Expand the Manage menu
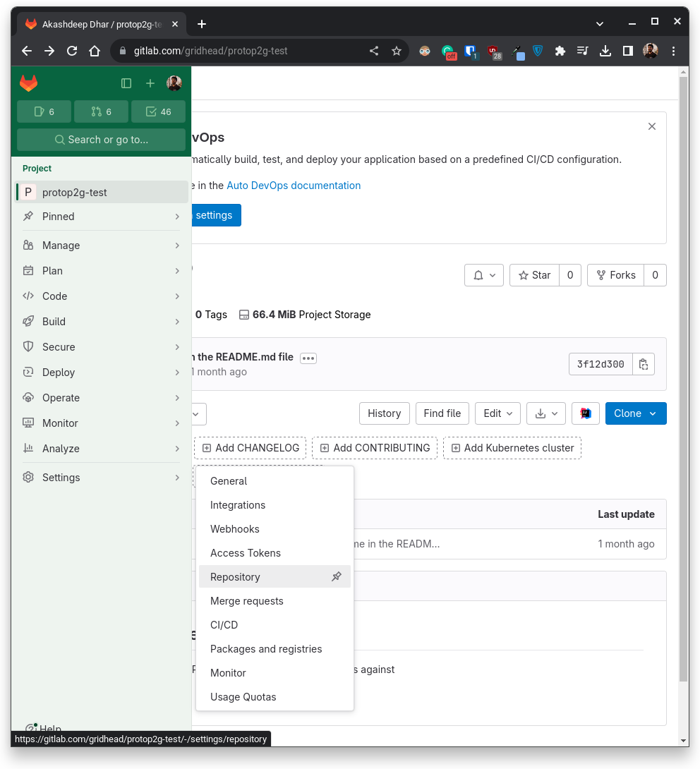 click(x=102, y=246)
